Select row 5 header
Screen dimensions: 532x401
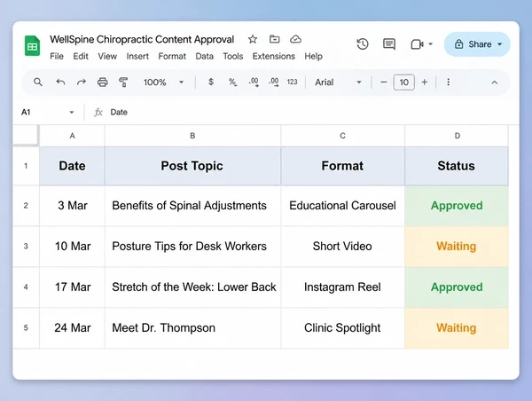click(x=26, y=328)
